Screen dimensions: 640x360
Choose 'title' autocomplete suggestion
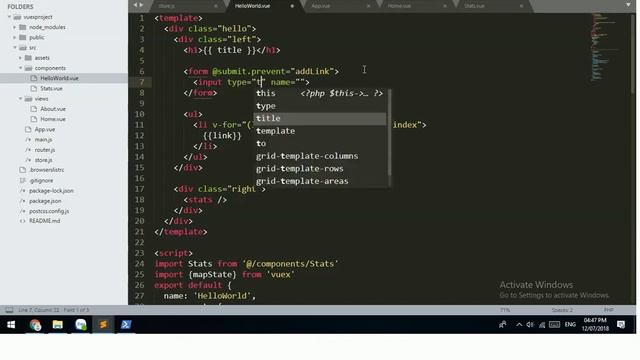pyautogui.click(x=320, y=118)
